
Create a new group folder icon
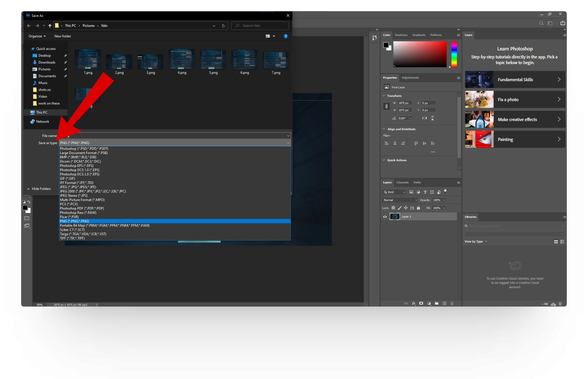437,303
